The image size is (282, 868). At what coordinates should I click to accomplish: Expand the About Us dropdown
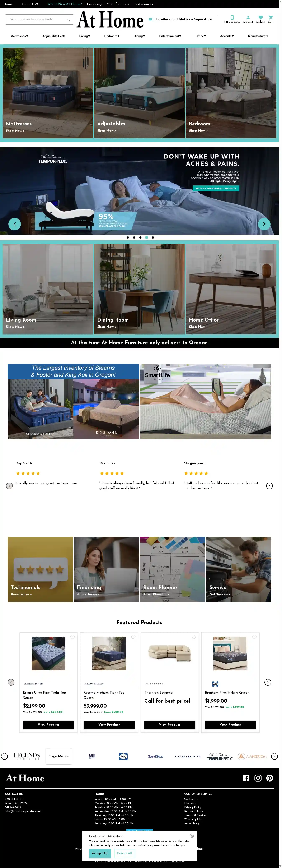tap(30, 4)
